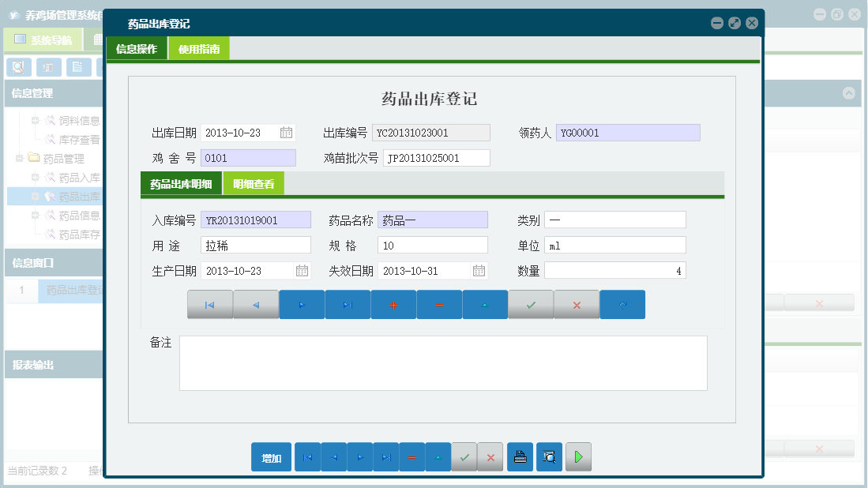This screenshot has width=868, height=488.
Task: Open print preview via magnifier icon
Action: click(x=549, y=456)
